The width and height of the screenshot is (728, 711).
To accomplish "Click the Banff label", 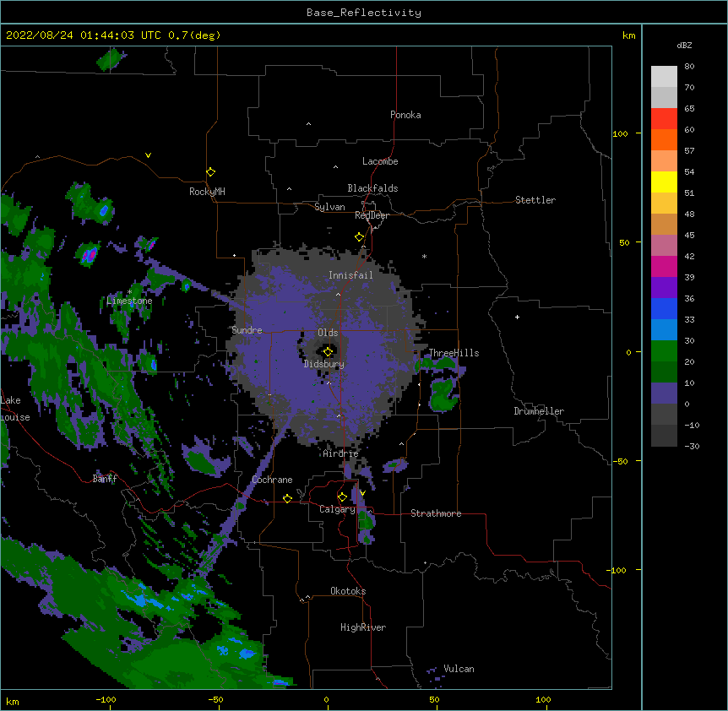I will (105, 479).
